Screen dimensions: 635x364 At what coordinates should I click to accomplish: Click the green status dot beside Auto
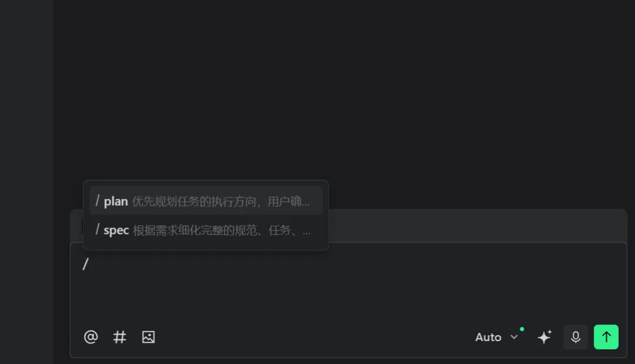tap(522, 329)
